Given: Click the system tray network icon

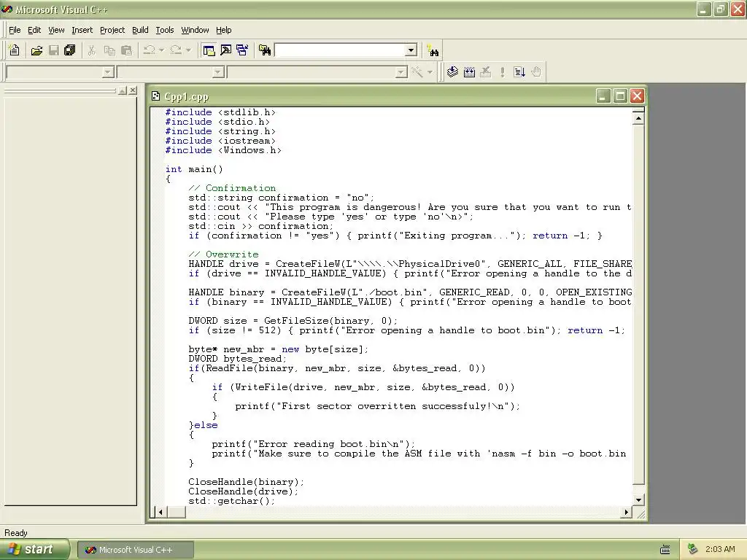Looking at the screenshot, I should [x=692, y=549].
